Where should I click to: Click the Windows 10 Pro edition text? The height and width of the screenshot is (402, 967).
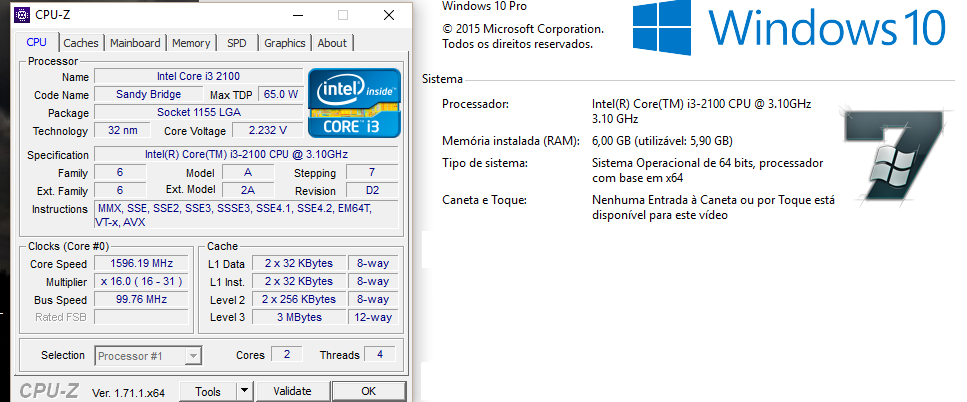[x=485, y=6]
